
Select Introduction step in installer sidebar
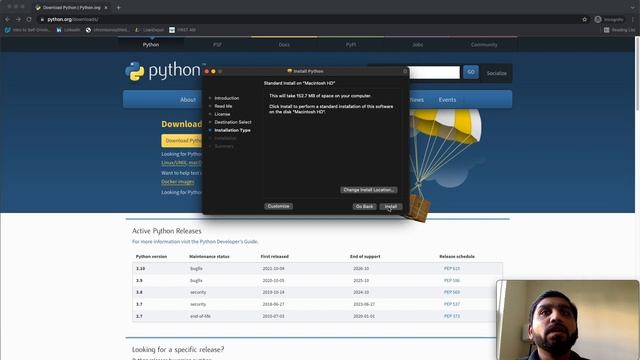point(227,98)
